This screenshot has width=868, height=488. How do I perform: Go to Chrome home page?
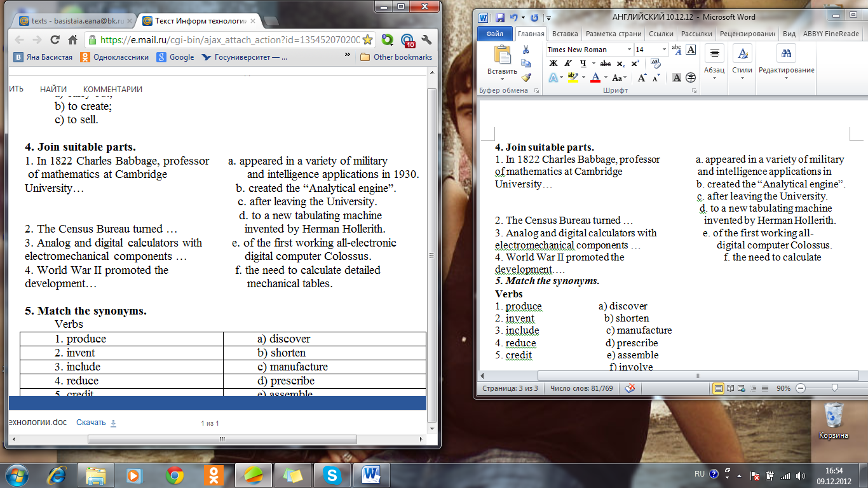[x=73, y=39]
